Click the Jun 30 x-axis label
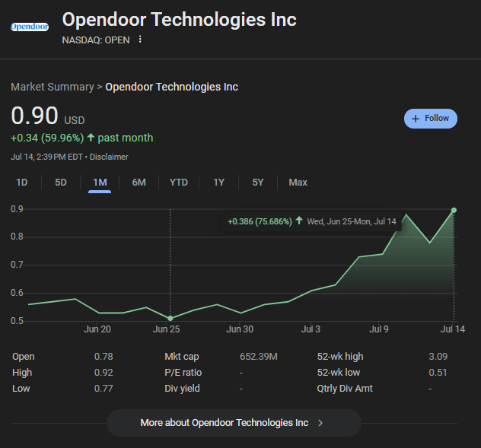Screen dimensions: 481x448 (x=240, y=329)
